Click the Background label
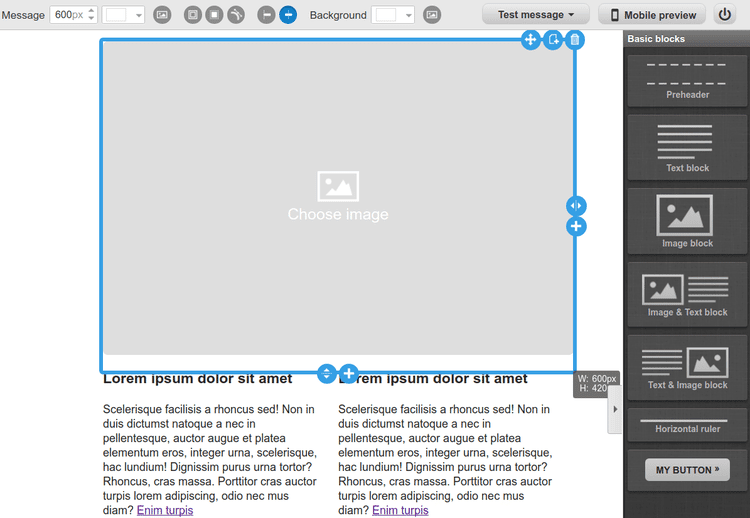 [x=338, y=15]
